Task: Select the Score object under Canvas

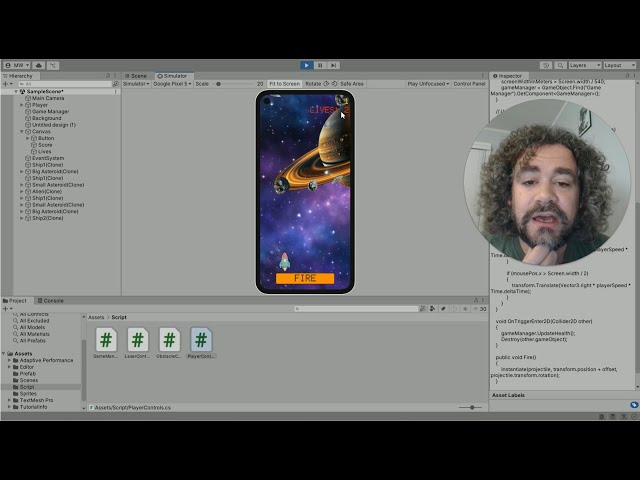Action: pos(45,145)
